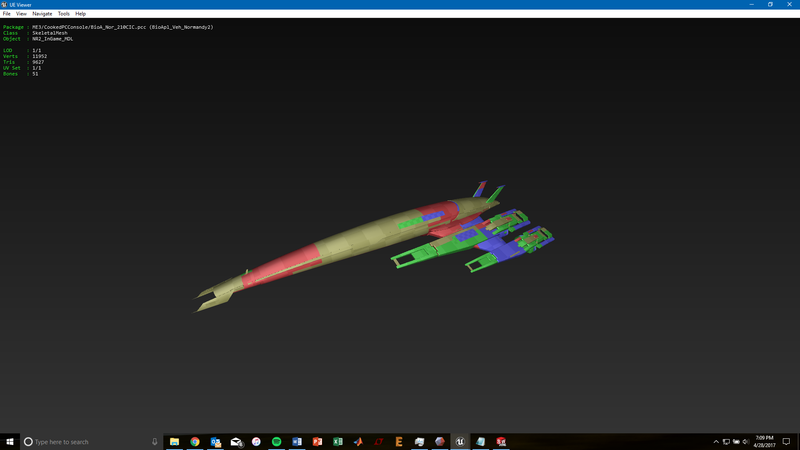The width and height of the screenshot is (800, 450).
Task: Click the package path text 'BioA_Nor_210CIC.pcc'
Action: tap(118, 27)
